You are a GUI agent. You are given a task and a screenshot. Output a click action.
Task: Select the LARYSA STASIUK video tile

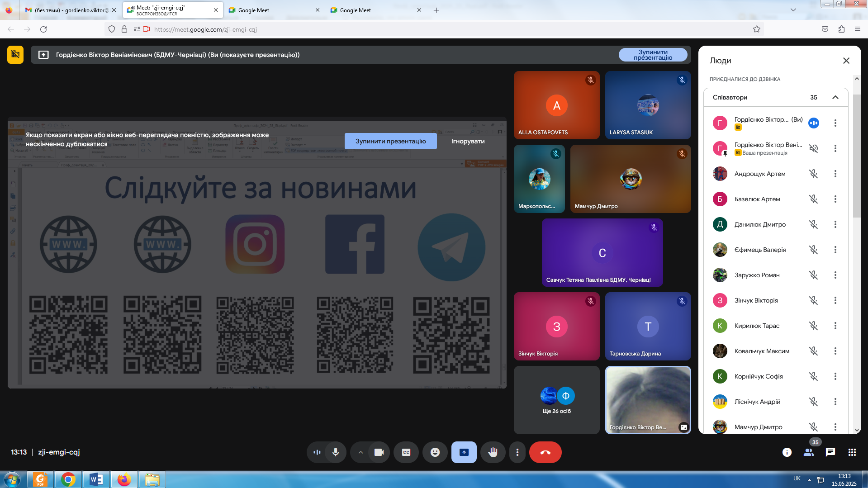tap(648, 105)
